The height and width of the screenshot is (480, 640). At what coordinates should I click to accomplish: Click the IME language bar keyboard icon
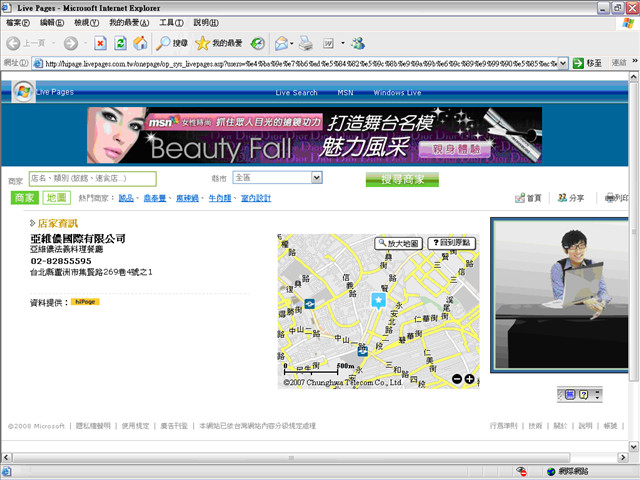[x=570, y=394]
